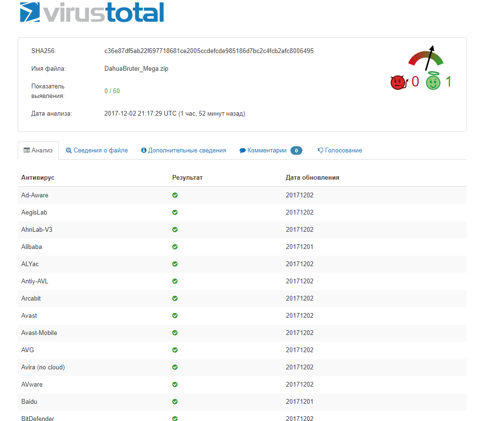
Task: Click the Alibaba antivirus name
Action: point(32,247)
